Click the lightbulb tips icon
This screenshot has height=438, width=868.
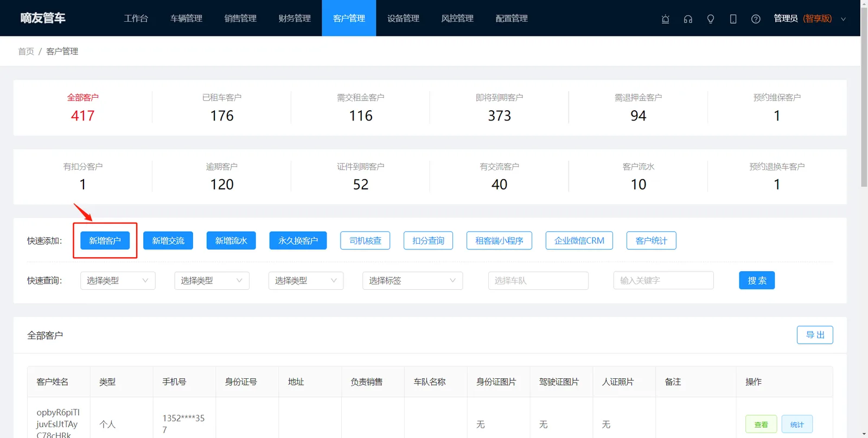[711, 19]
